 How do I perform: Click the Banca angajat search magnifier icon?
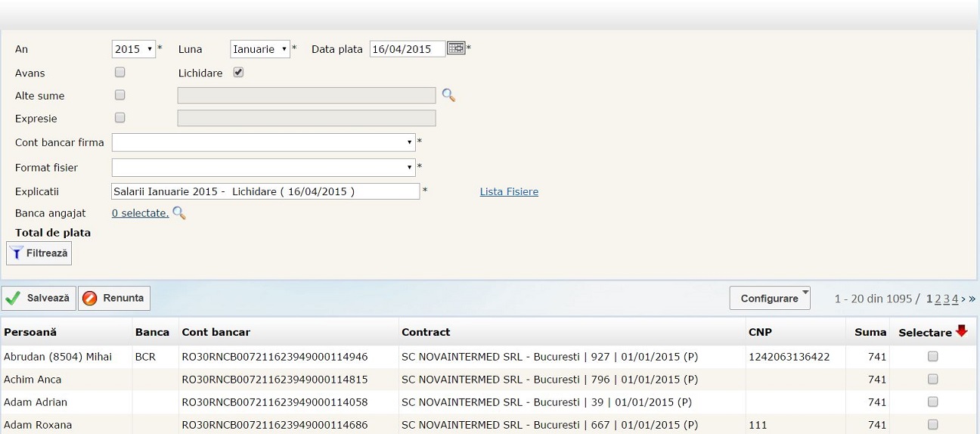pos(179,213)
